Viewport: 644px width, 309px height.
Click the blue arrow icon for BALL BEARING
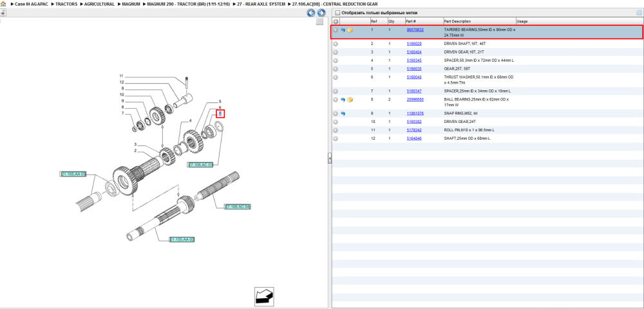(343, 100)
